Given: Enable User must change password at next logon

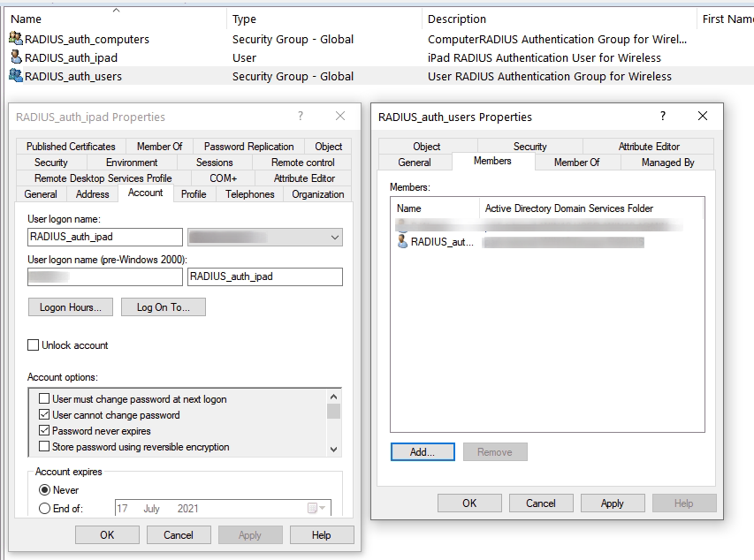Looking at the screenshot, I should (x=44, y=398).
